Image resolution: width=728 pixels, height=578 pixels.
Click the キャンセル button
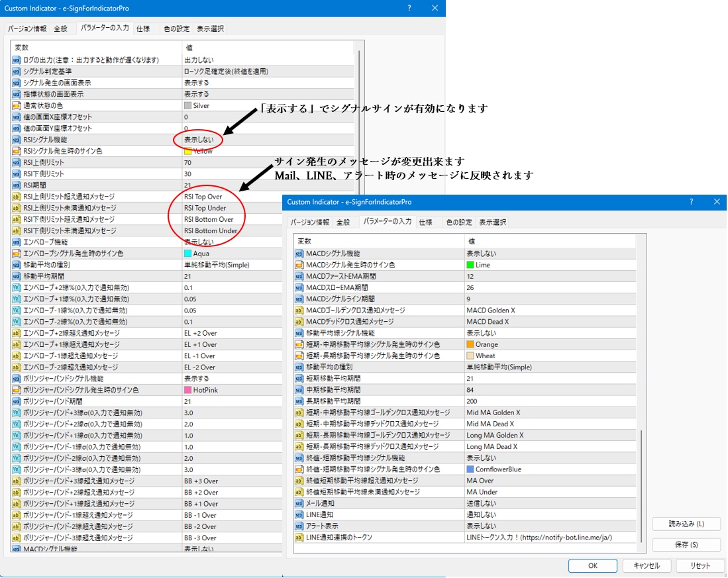[x=647, y=565]
